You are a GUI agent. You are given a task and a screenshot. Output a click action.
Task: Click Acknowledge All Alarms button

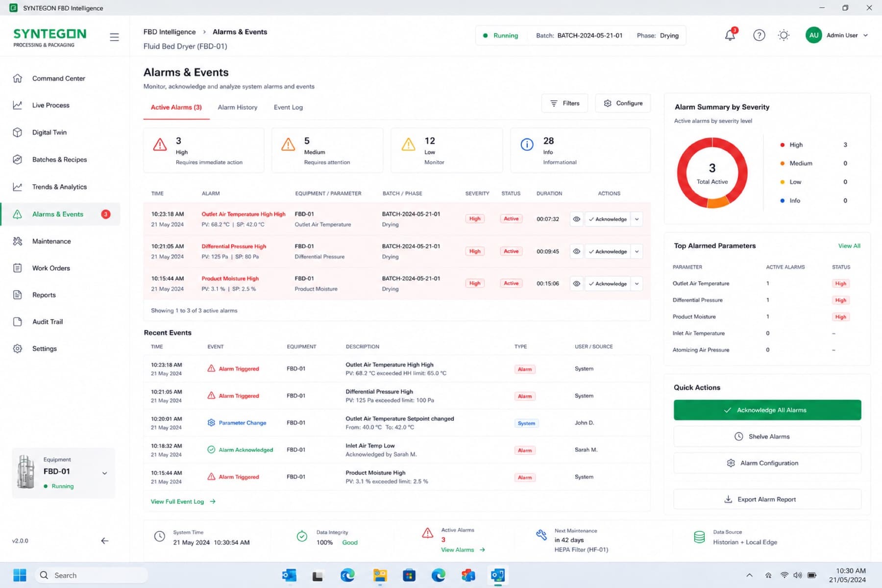[x=767, y=410]
